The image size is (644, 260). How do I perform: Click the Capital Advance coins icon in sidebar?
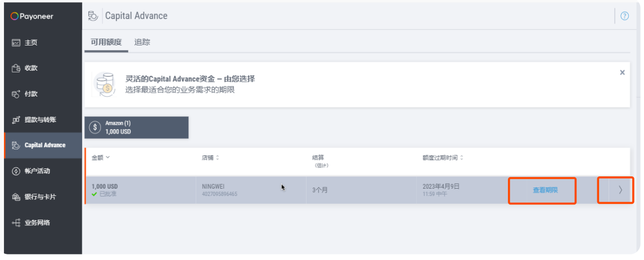click(x=16, y=145)
